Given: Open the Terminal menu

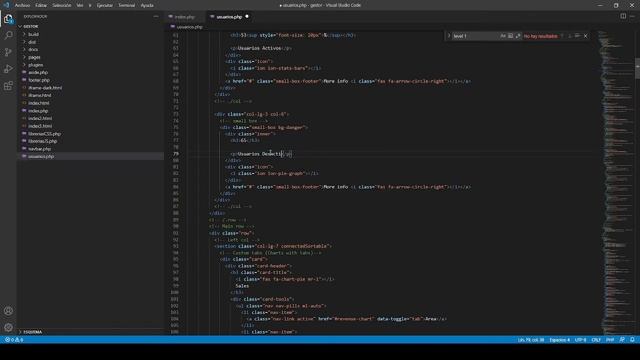Looking at the screenshot, I should point(127,5).
